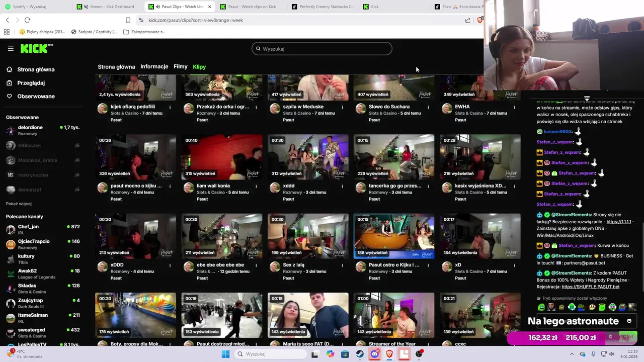Click the taskbar search box Wyszukaj
This screenshot has height=362, width=644.
(270, 354)
